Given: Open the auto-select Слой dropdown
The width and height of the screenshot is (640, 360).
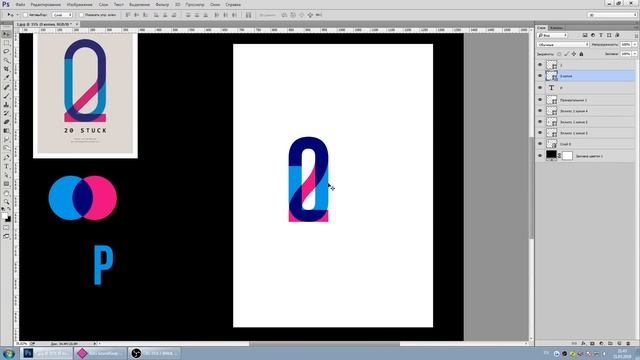Looking at the screenshot, I should point(62,15).
